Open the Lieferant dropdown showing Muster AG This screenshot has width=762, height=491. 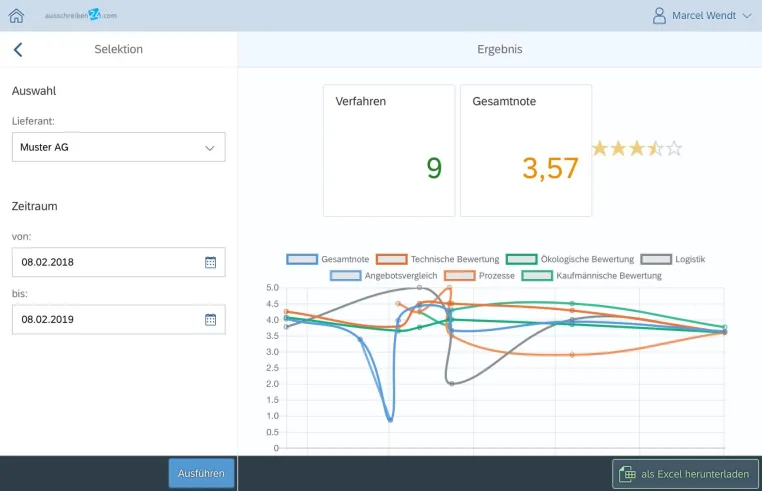coord(119,147)
